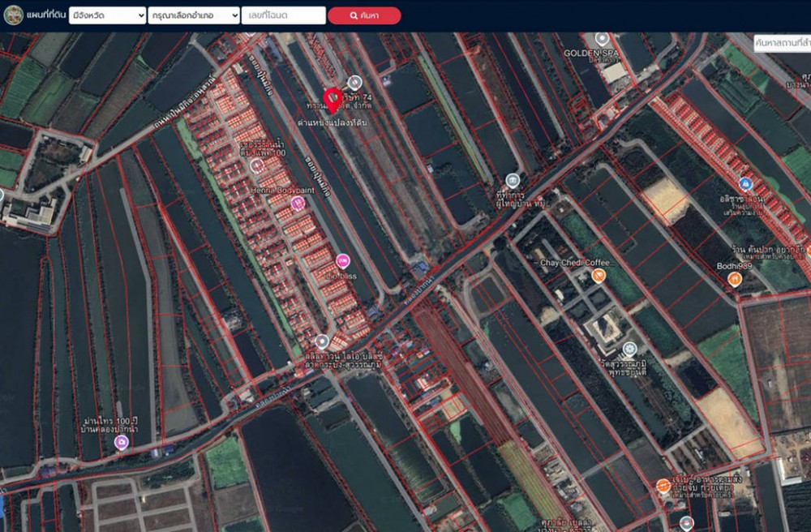Image resolution: width=811 pixels, height=532 pixels.
Task: Open the Chay Chedi Coffee map marker
Action: coord(599,276)
